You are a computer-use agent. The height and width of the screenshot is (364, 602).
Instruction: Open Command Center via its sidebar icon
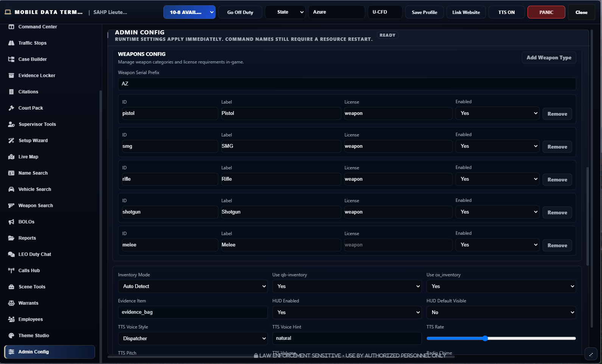[x=11, y=27]
